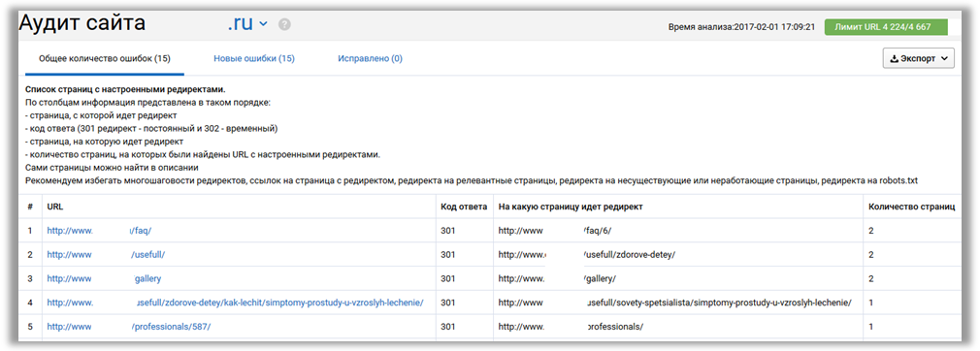Click the Количество страниц column header
This screenshot has height=351, width=980.
point(912,207)
